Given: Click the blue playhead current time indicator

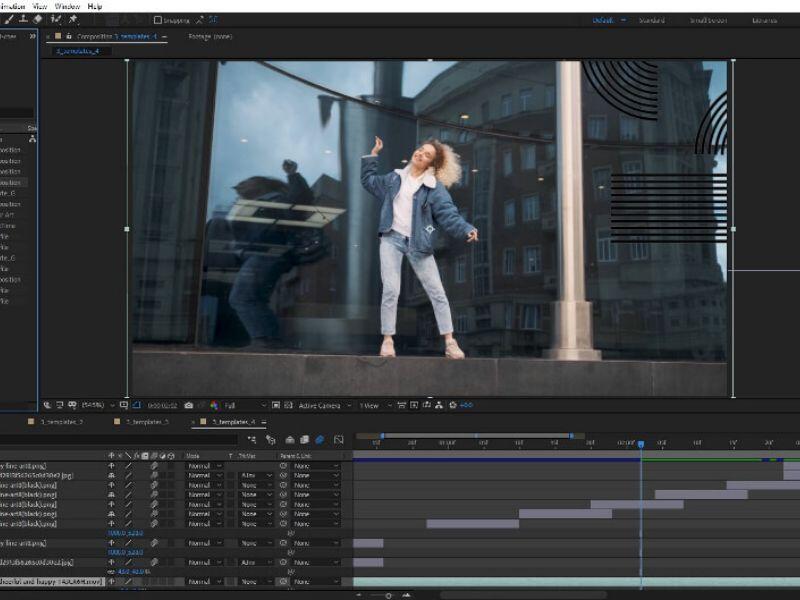Looking at the screenshot, I should (x=641, y=443).
